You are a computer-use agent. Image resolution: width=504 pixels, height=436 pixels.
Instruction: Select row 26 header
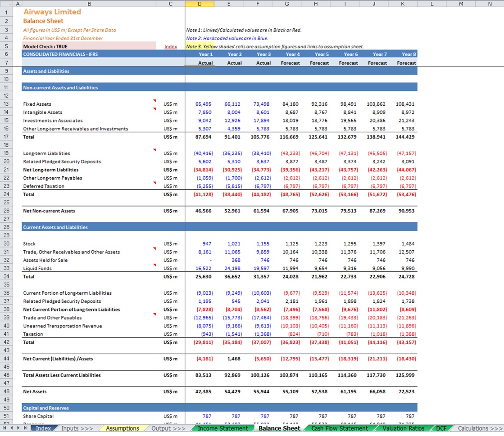[6, 211]
